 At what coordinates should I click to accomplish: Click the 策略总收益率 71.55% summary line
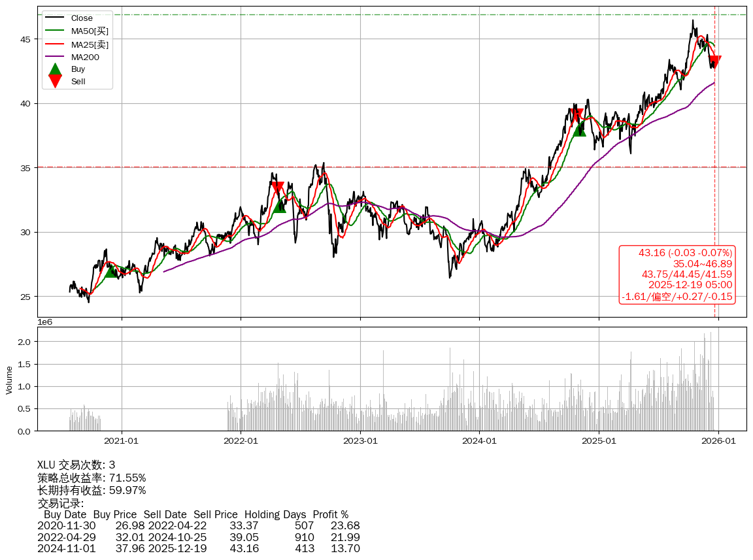point(92,478)
